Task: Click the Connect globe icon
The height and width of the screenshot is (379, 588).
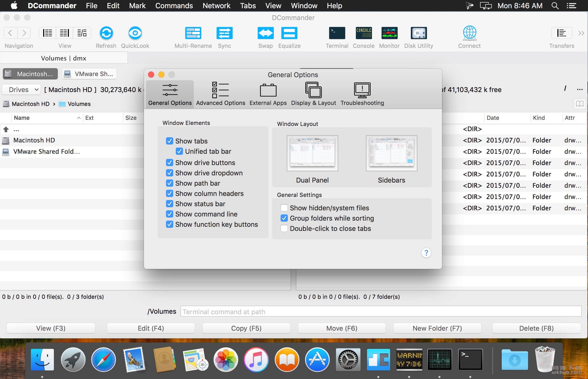Action: (x=470, y=33)
